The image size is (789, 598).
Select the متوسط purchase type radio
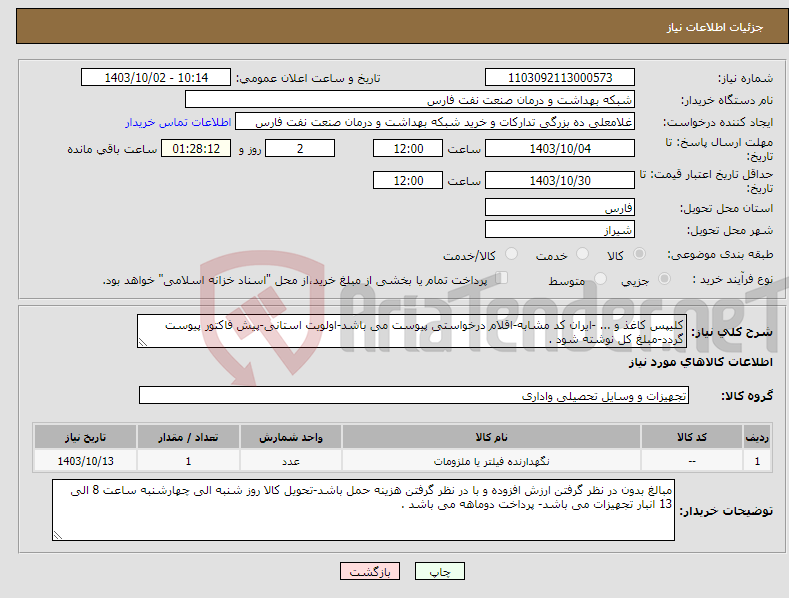600,278
